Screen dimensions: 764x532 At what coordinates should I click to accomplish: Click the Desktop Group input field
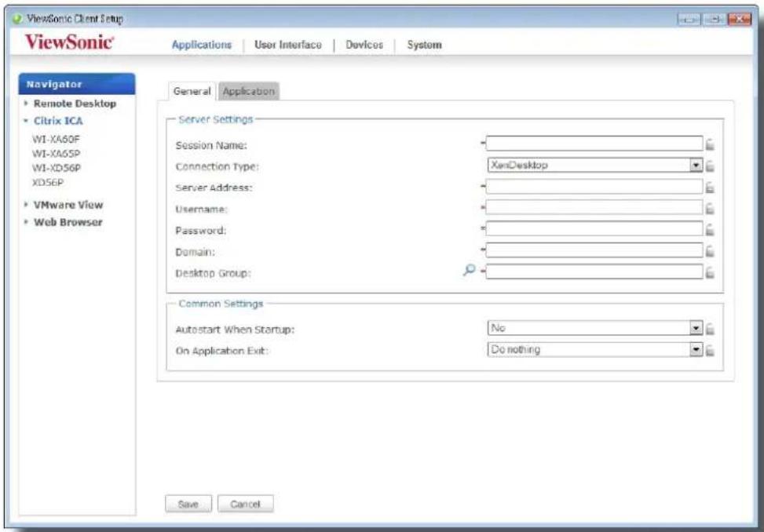point(594,271)
